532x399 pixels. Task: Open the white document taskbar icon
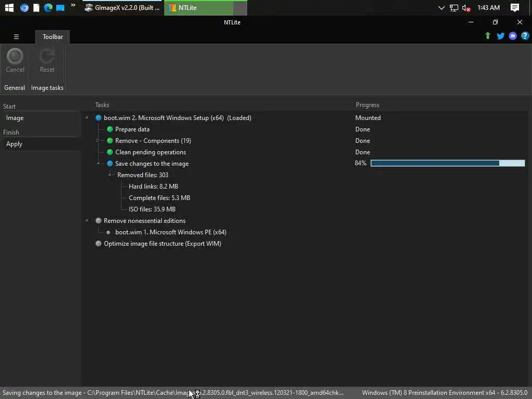click(x=36, y=7)
